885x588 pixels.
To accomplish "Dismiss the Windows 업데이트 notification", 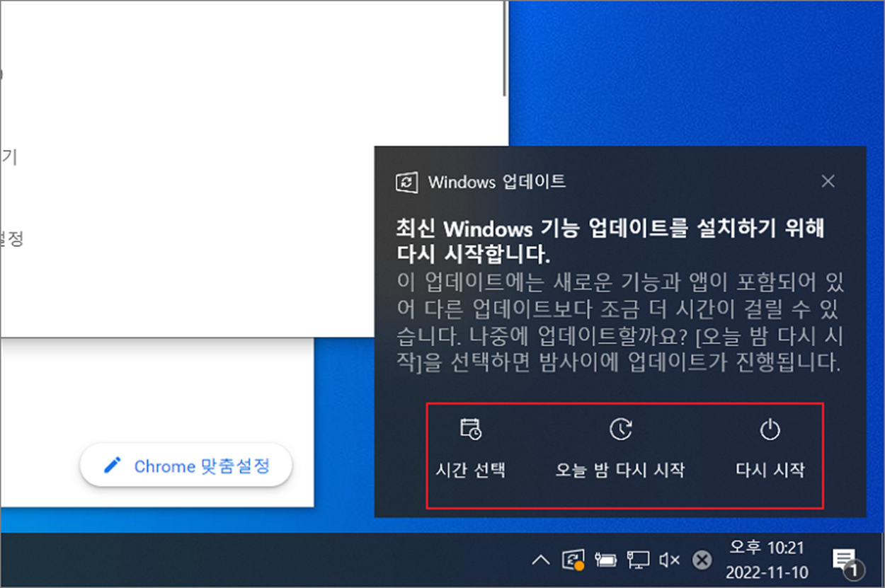I will point(828,181).
